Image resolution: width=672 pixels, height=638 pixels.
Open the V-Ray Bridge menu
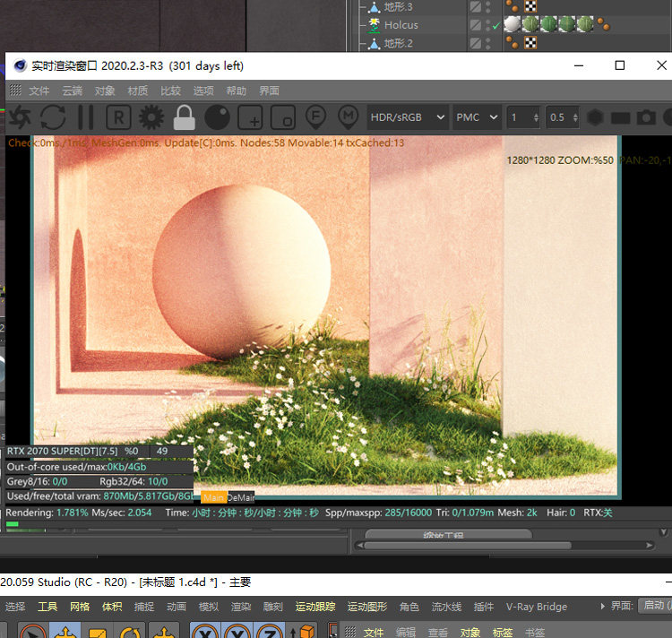(537, 607)
